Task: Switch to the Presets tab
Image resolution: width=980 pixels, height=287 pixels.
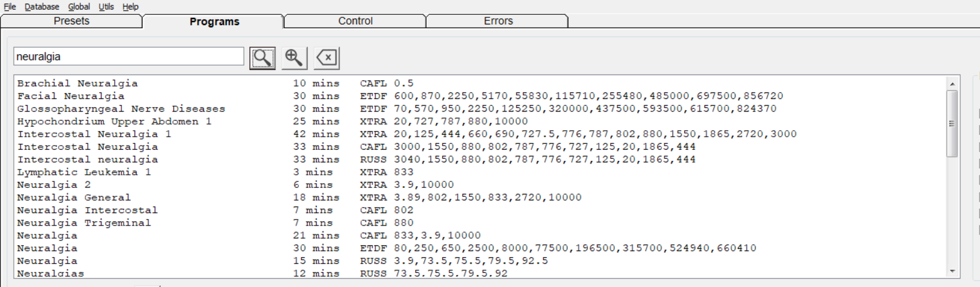Action: click(71, 21)
